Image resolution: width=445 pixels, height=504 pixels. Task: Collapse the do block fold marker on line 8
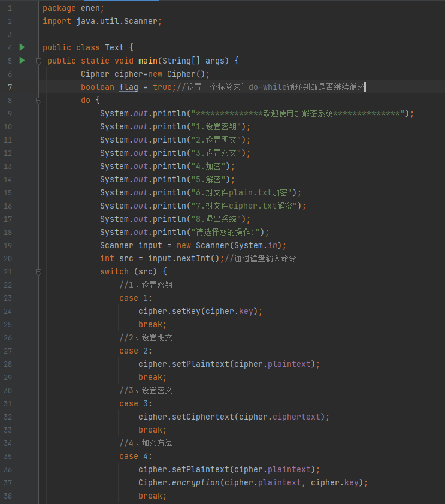click(x=38, y=100)
